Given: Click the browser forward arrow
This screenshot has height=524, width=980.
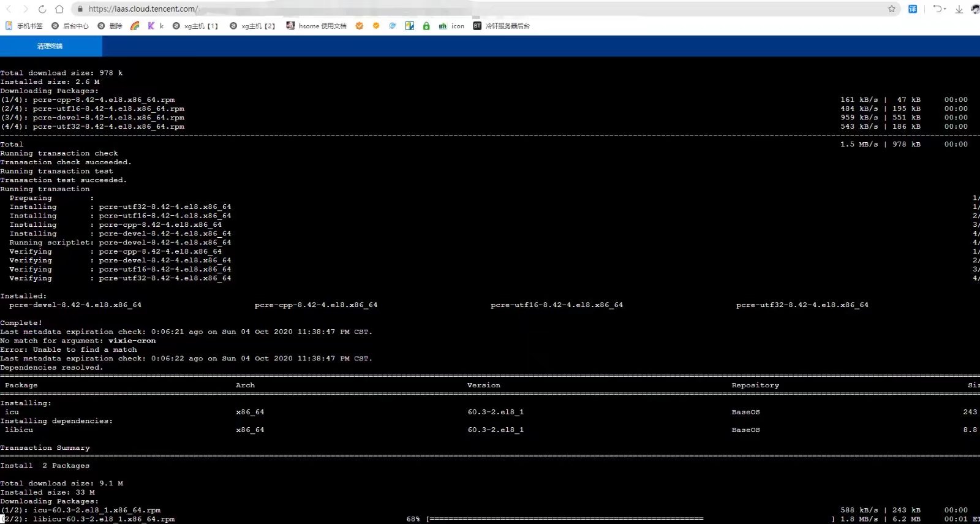Looking at the screenshot, I should [25, 9].
